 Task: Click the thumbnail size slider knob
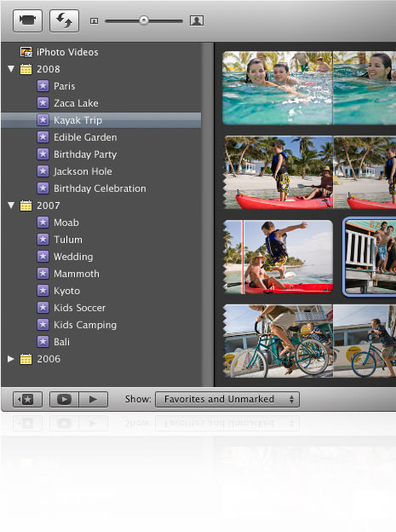pyautogui.click(x=144, y=20)
